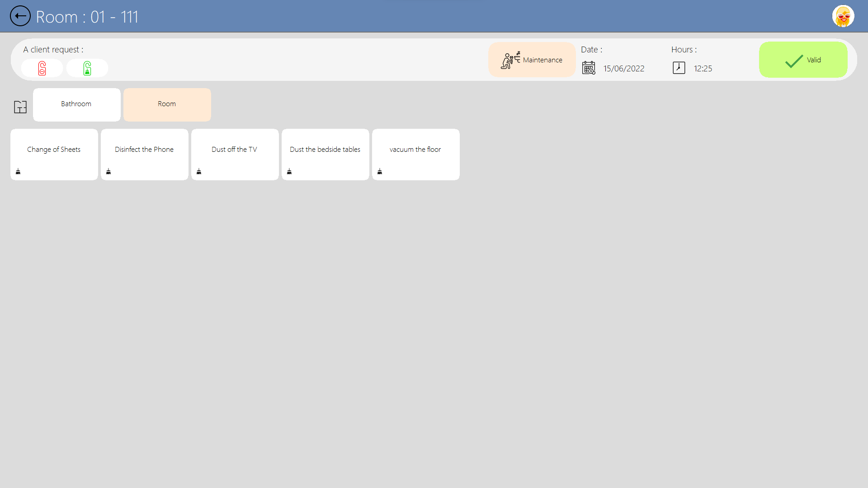868x488 pixels.
Task: Click broom icon on Change of Sheets
Action: (x=18, y=171)
